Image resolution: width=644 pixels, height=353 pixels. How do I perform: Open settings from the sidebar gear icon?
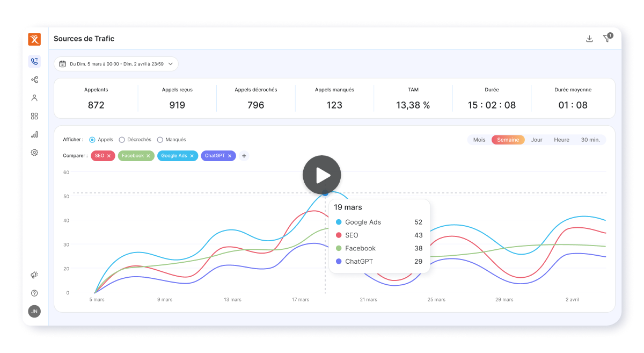click(x=34, y=152)
